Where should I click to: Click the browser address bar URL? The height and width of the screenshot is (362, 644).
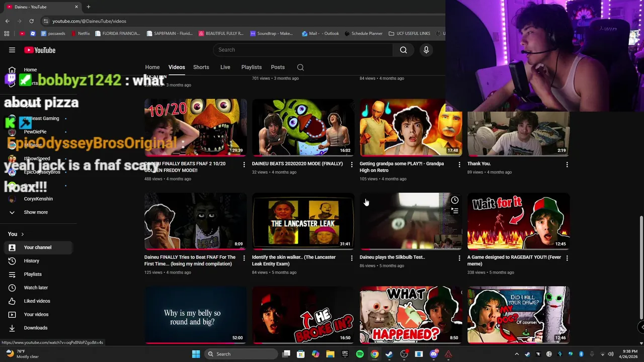[x=90, y=21]
